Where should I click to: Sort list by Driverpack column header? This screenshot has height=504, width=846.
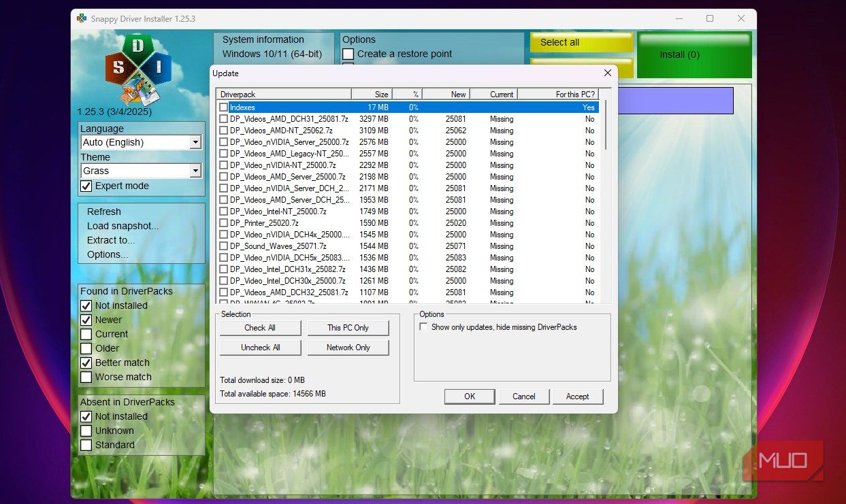pyautogui.click(x=284, y=95)
